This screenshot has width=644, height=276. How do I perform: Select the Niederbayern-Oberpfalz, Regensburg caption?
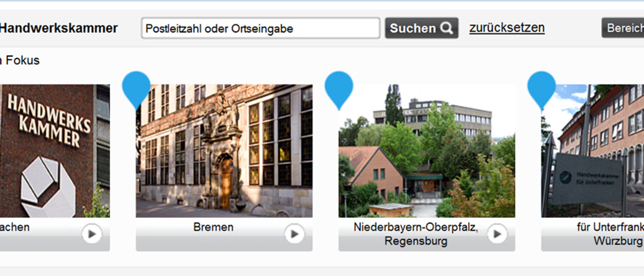pyautogui.click(x=416, y=234)
